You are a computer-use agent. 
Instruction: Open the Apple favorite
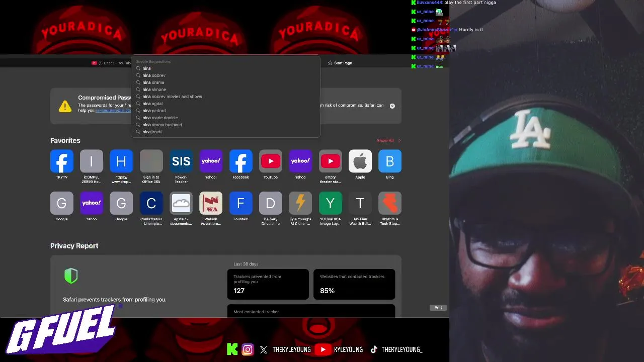click(360, 161)
